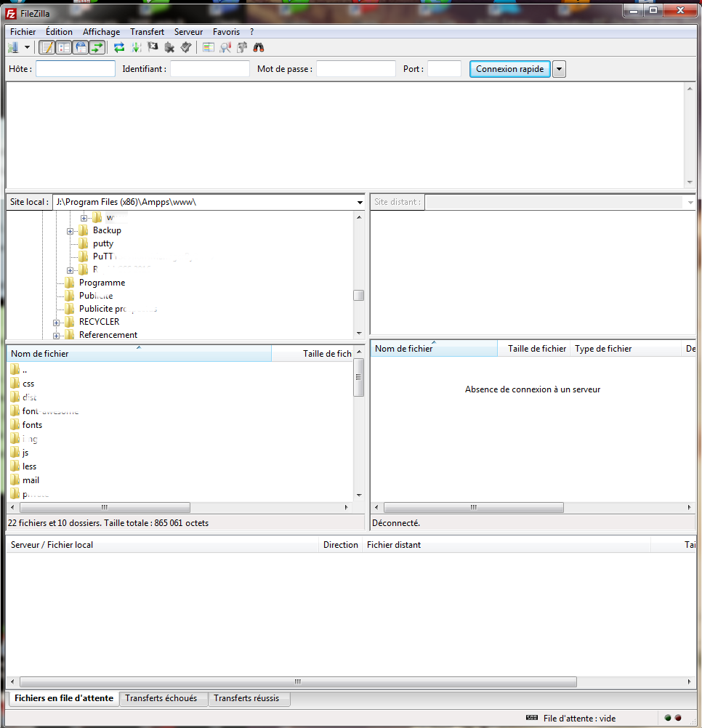702x728 pixels.
Task: Sort remote list by Type de fichier
Action: 626,348
